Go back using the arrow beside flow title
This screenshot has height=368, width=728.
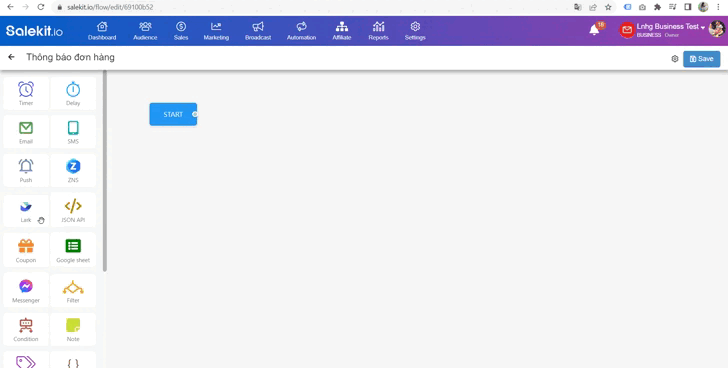12,57
